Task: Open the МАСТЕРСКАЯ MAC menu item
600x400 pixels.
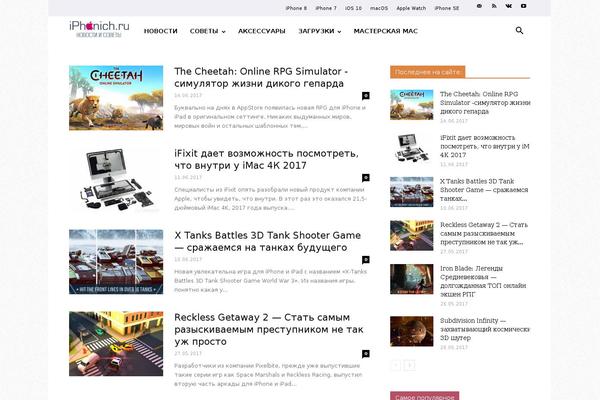Action: pos(386,31)
